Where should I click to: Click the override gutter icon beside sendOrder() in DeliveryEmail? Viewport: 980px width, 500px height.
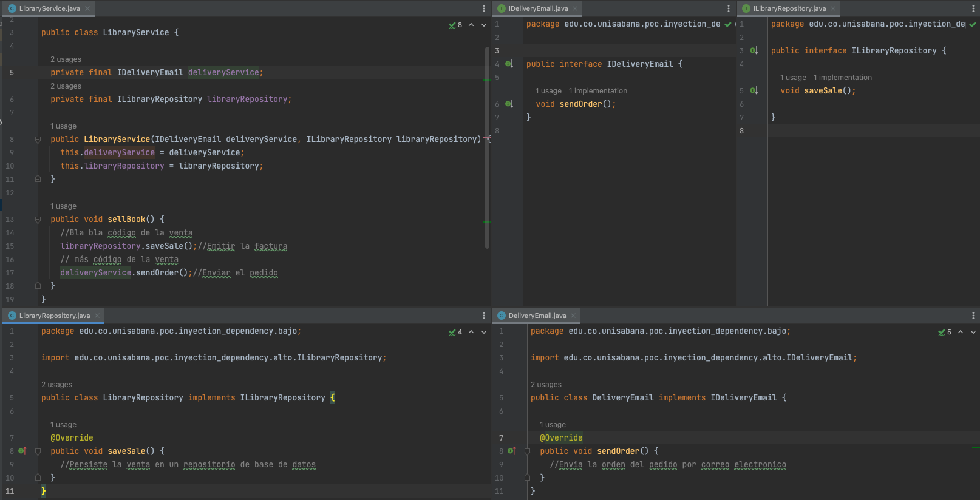[x=512, y=451]
